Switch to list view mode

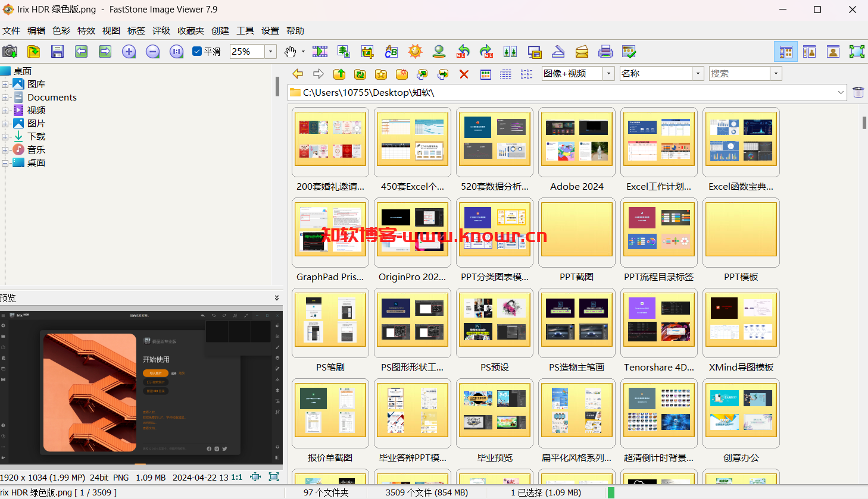(x=526, y=74)
